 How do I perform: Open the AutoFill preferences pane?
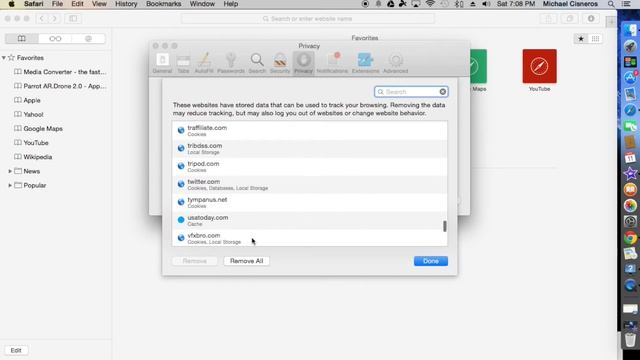[x=204, y=63]
